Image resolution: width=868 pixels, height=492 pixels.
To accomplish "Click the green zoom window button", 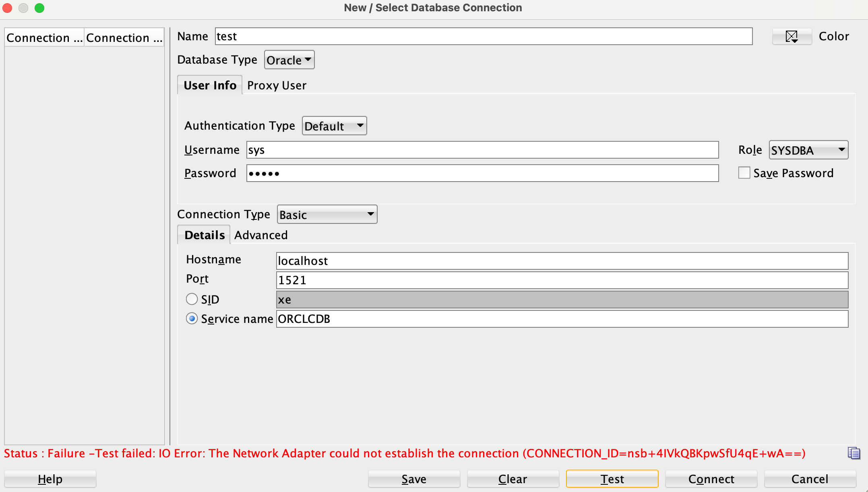I will [x=39, y=8].
